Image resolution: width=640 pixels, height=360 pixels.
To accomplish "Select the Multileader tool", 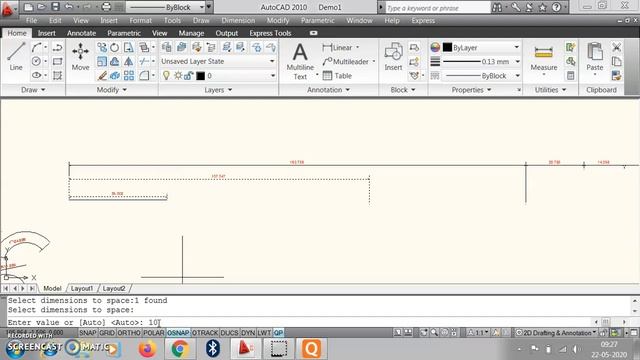I will coord(346,62).
